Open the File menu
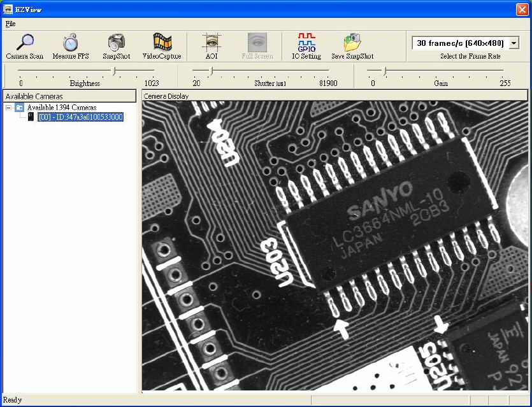Image resolution: width=532 pixels, height=407 pixels. coord(10,24)
